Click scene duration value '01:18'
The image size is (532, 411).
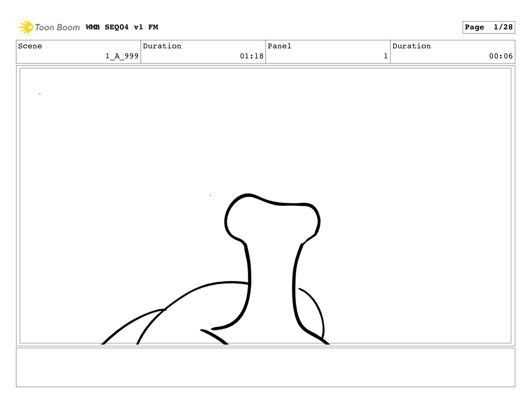(x=251, y=56)
